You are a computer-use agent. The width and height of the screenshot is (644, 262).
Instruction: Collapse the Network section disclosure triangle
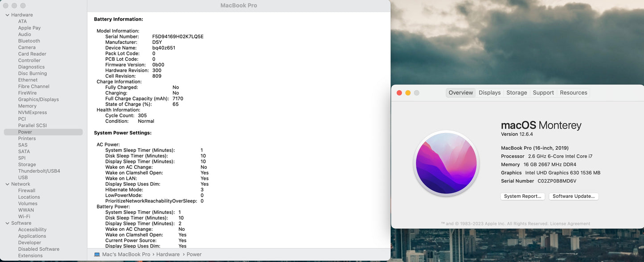(7, 184)
